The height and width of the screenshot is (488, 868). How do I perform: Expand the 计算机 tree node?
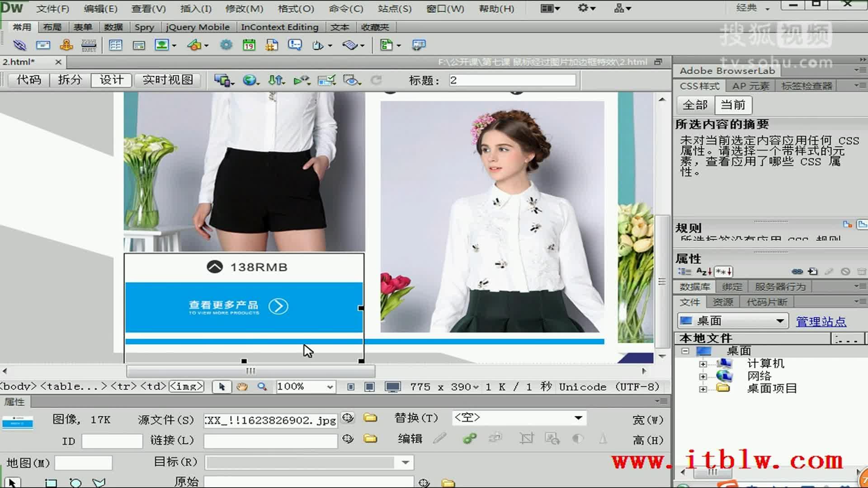[x=703, y=364]
